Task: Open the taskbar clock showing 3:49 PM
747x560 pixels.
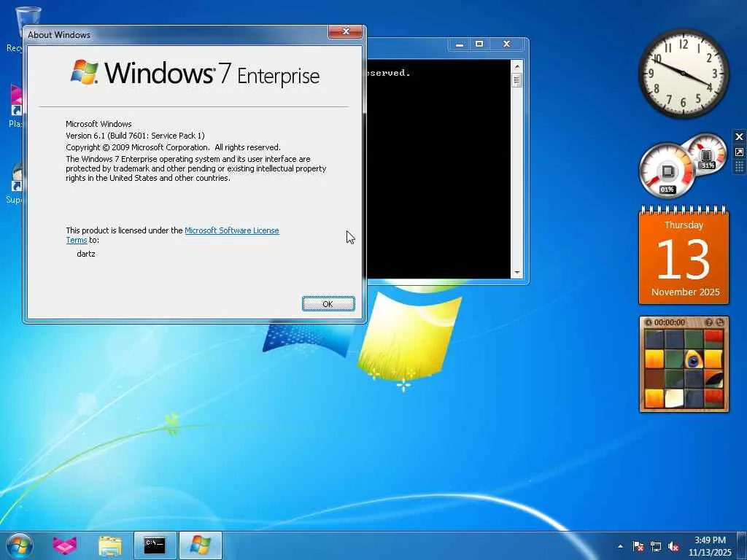Action: coord(710,546)
